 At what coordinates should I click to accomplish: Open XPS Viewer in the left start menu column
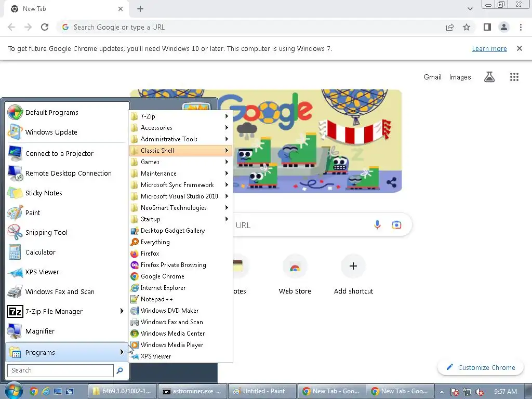tap(67, 272)
